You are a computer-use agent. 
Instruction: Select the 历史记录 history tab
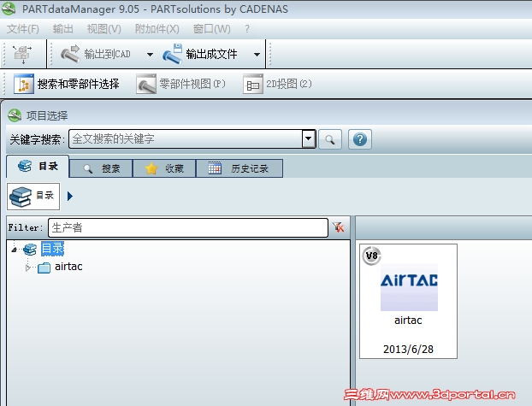pyautogui.click(x=239, y=168)
